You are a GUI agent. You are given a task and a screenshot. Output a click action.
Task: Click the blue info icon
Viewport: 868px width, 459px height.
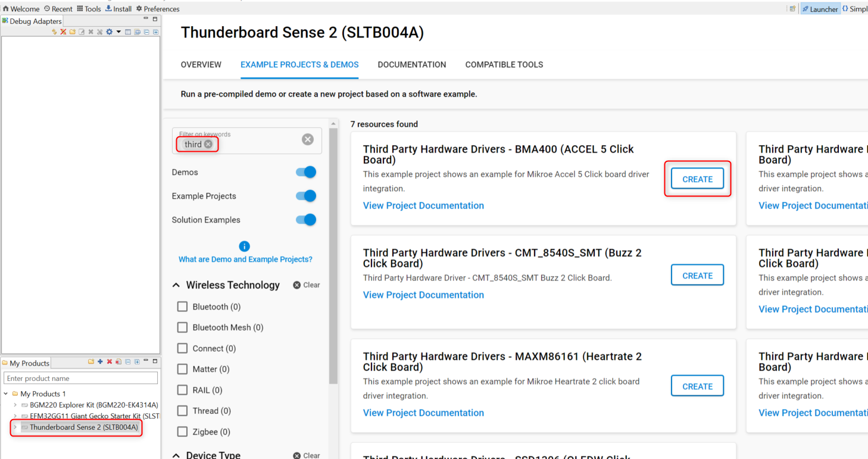[244, 246]
